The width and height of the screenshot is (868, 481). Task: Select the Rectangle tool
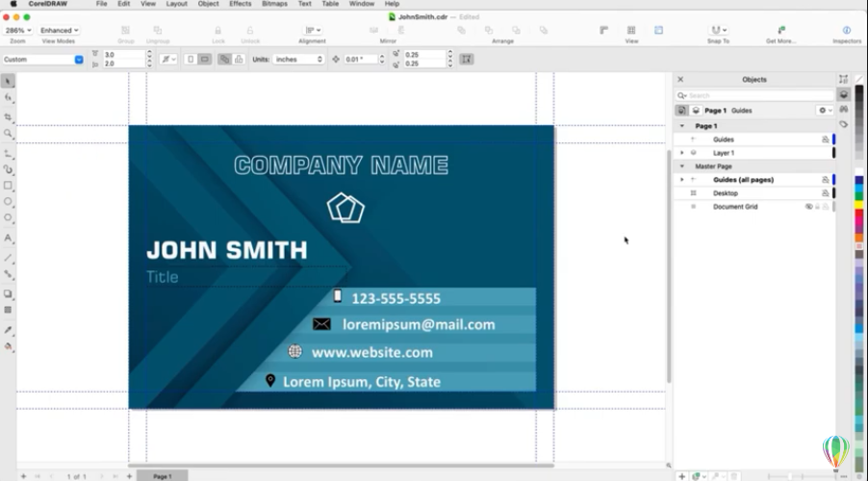point(8,186)
